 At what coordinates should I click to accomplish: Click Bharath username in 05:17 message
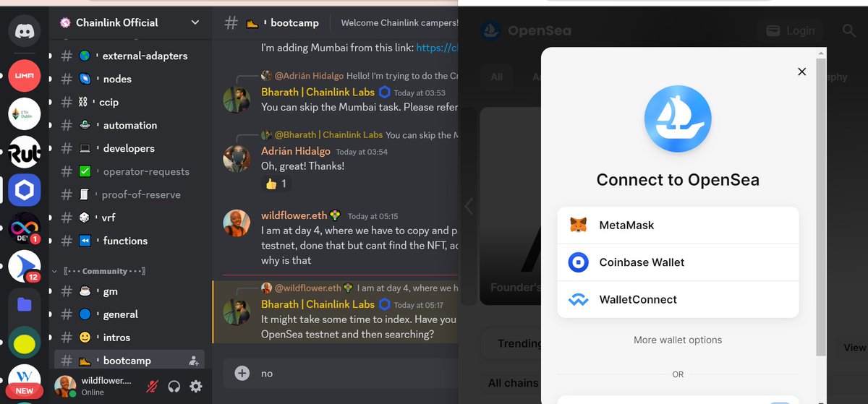318,304
